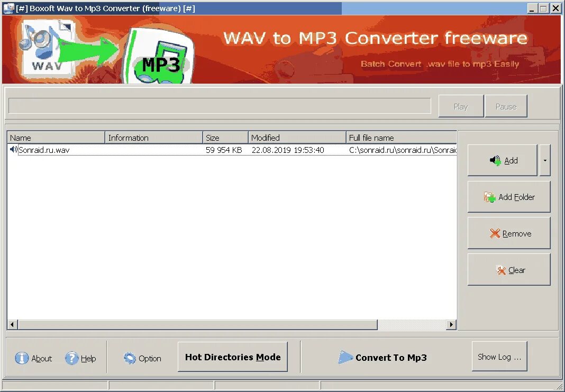Start conversion with Convert To Mp3
The image size is (565, 392).
click(x=382, y=358)
